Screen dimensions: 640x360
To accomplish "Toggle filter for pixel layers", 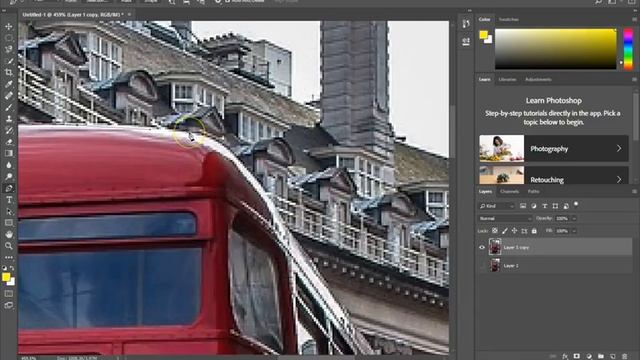I will point(523,206).
